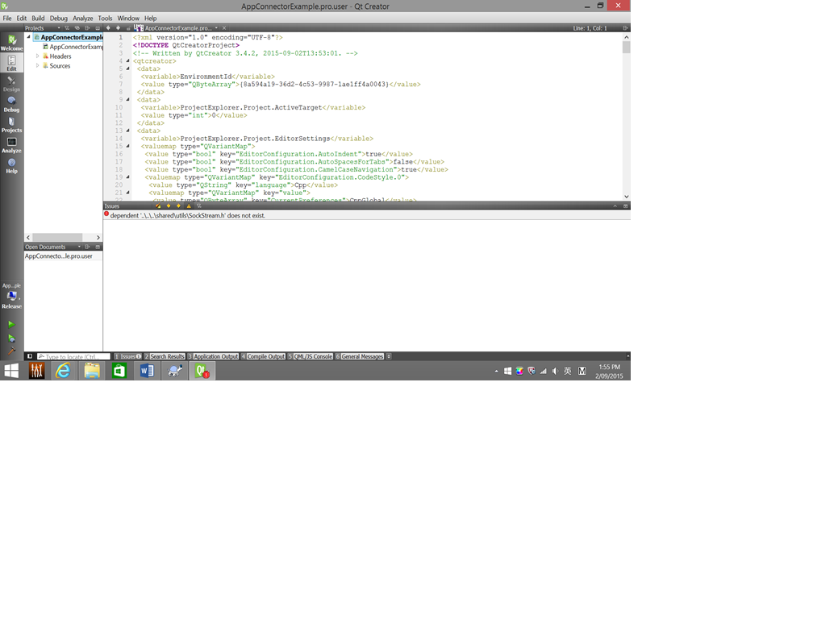The image size is (813, 644).
Task: Open the Debug mode in sidebar
Action: pyautogui.click(x=11, y=104)
